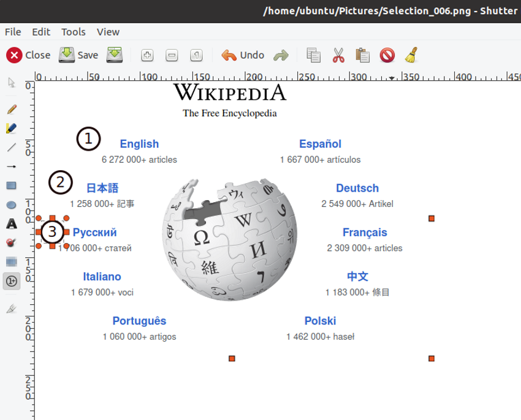
Task: Click the Polski link on canvas
Action: point(320,321)
